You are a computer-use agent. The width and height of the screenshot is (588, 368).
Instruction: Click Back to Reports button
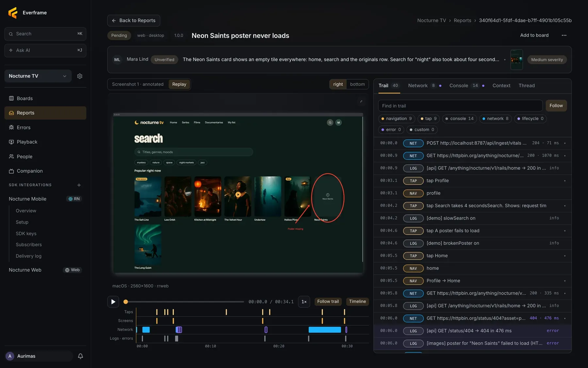coord(134,21)
